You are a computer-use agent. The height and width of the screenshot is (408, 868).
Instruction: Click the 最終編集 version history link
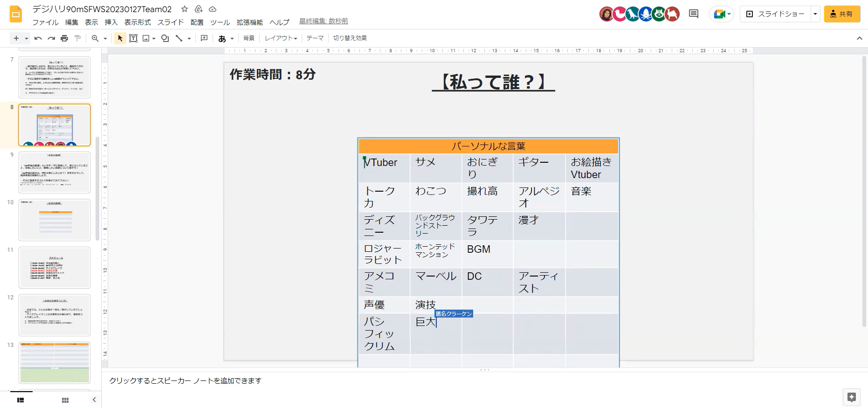pyautogui.click(x=324, y=21)
